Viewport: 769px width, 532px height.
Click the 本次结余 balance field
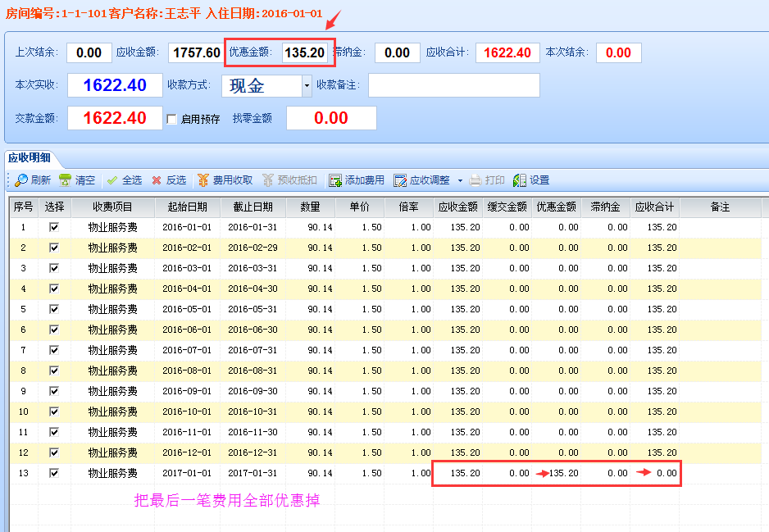pos(618,53)
